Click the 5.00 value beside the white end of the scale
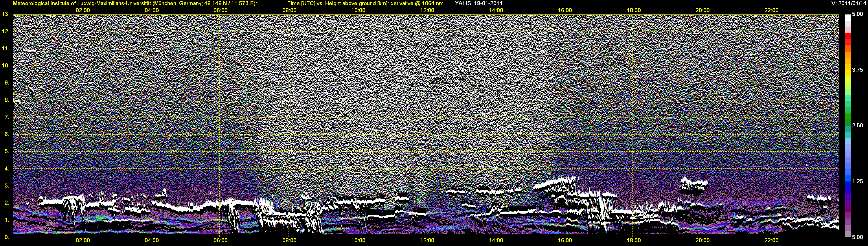Viewport: 868px width, 246px height. [x=858, y=14]
